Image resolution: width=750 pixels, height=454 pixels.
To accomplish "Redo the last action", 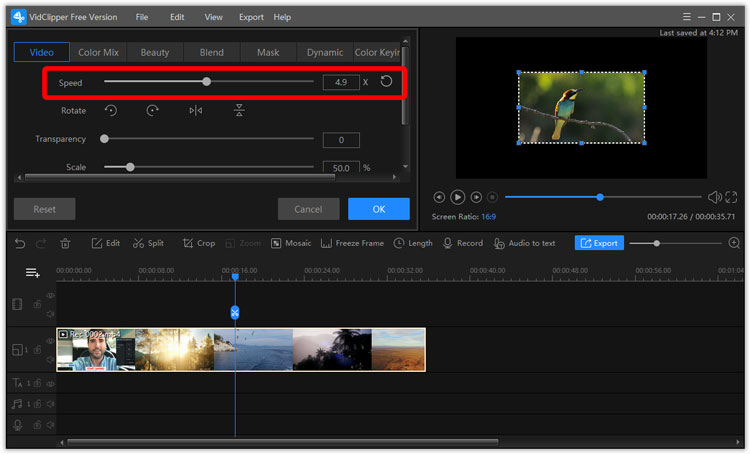I will tap(41, 244).
